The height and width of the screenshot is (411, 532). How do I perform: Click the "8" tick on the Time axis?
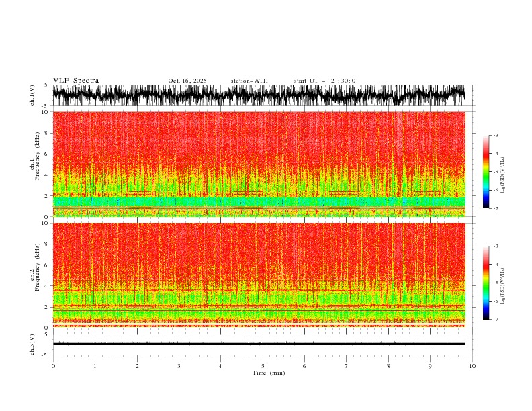tap(388, 366)
